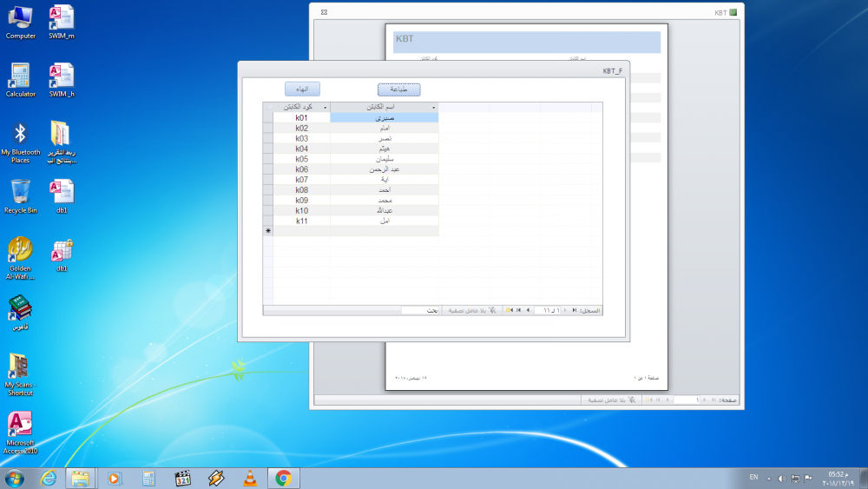Open Google Chrome from the taskbar
Image resolution: width=868 pixels, height=489 pixels.
[x=283, y=478]
